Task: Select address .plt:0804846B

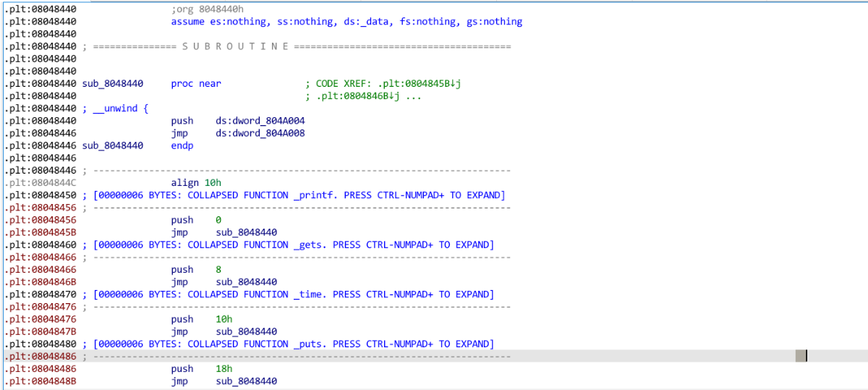Action: point(41,281)
